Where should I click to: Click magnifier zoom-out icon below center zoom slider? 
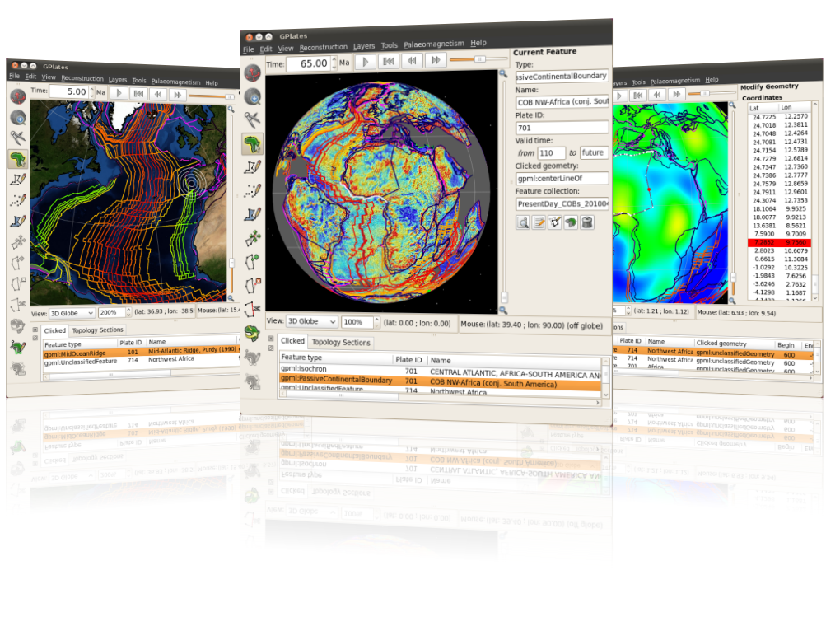tap(503, 310)
